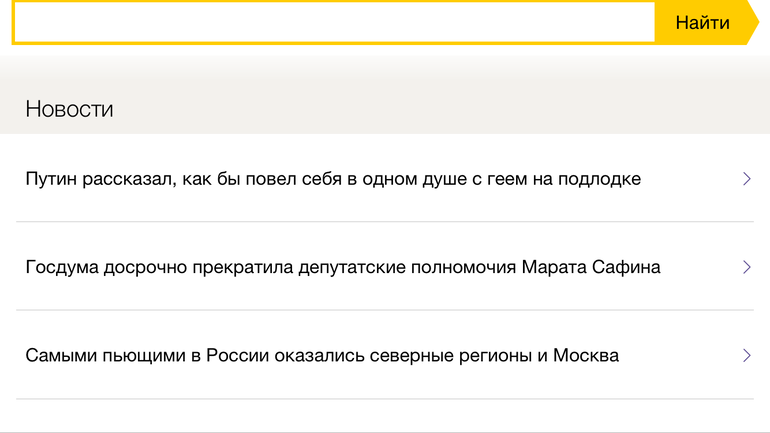Click the chevron beside the Госдума headline
This screenshot has width=770, height=433.
coord(746,267)
